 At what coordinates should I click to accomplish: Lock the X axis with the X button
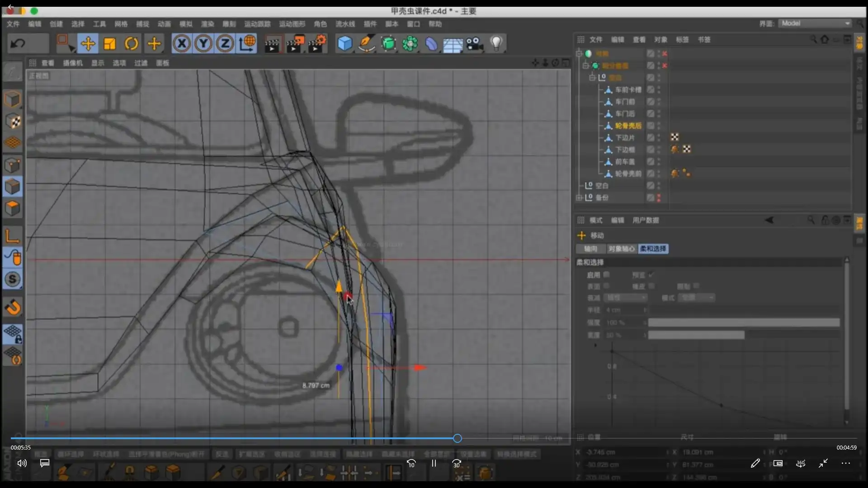[182, 43]
